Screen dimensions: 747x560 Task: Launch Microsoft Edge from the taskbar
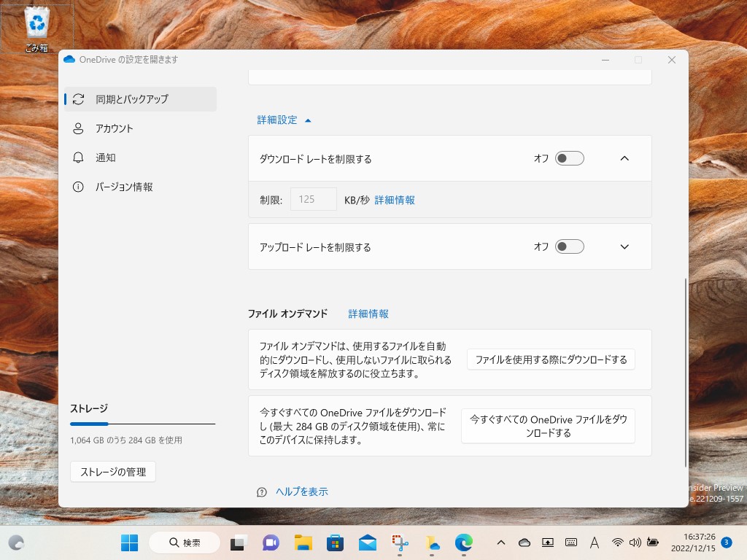(x=465, y=542)
